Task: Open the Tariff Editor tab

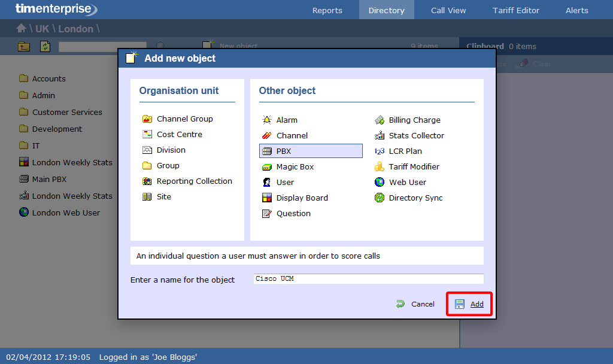Action: 515,10
